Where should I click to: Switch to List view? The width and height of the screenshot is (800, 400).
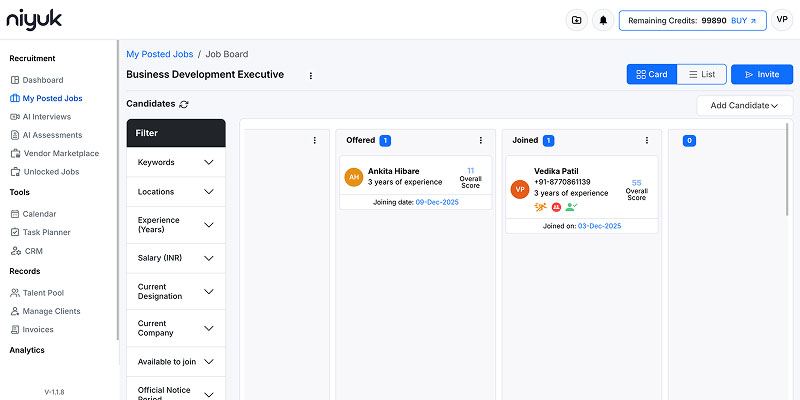pos(701,74)
